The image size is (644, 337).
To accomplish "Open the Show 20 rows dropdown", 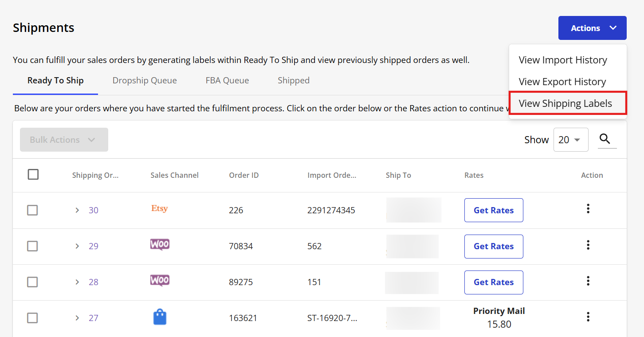I will pyautogui.click(x=570, y=140).
